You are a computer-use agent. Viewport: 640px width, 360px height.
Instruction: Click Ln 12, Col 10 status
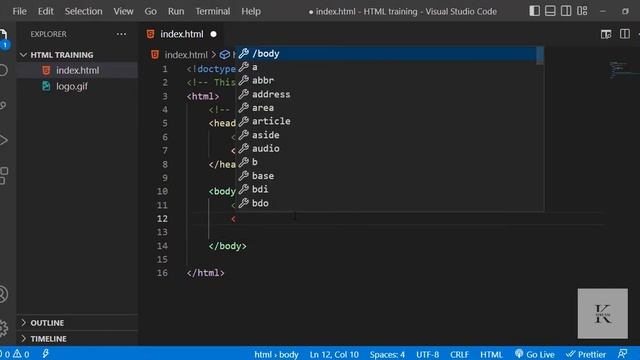[x=334, y=354]
